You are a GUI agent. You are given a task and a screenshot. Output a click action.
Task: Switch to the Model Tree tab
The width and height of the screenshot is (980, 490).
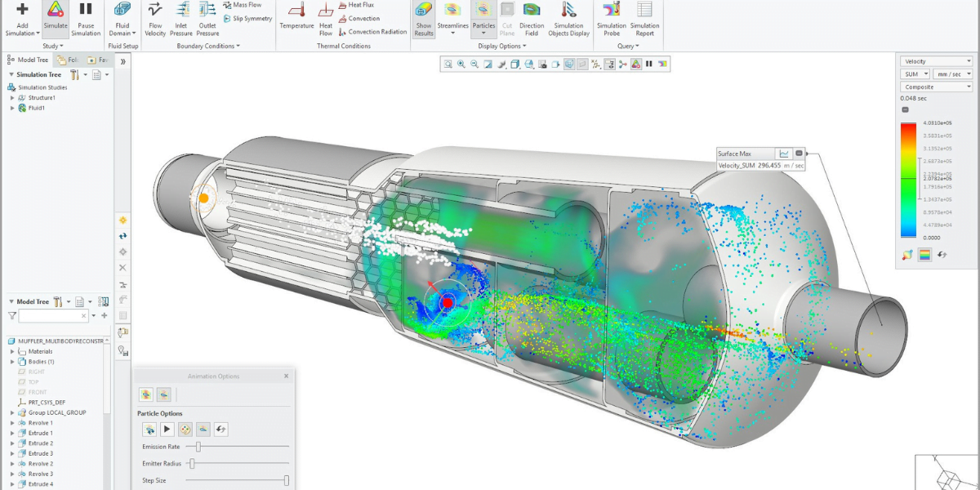[28, 60]
